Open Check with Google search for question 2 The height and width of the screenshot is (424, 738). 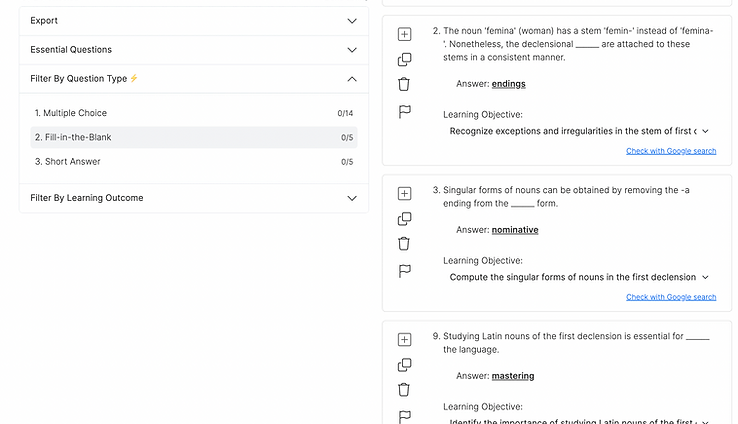pyautogui.click(x=671, y=151)
